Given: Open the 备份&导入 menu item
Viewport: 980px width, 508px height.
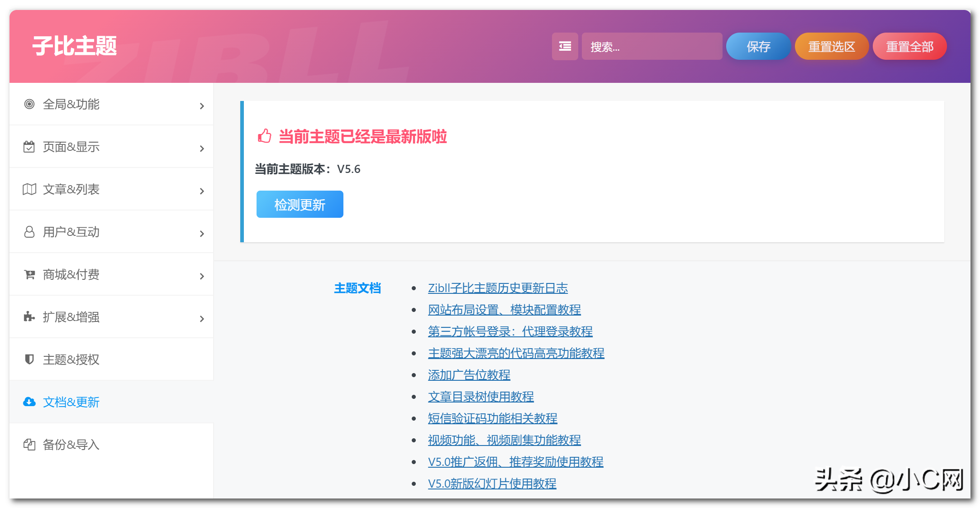Looking at the screenshot, I should (71, 445).
